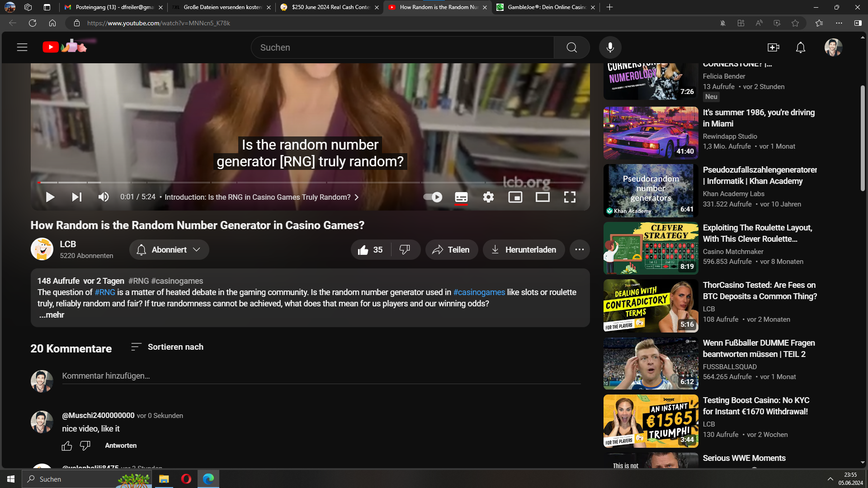Toggle subtitles in the player

(x=461, y=197)
